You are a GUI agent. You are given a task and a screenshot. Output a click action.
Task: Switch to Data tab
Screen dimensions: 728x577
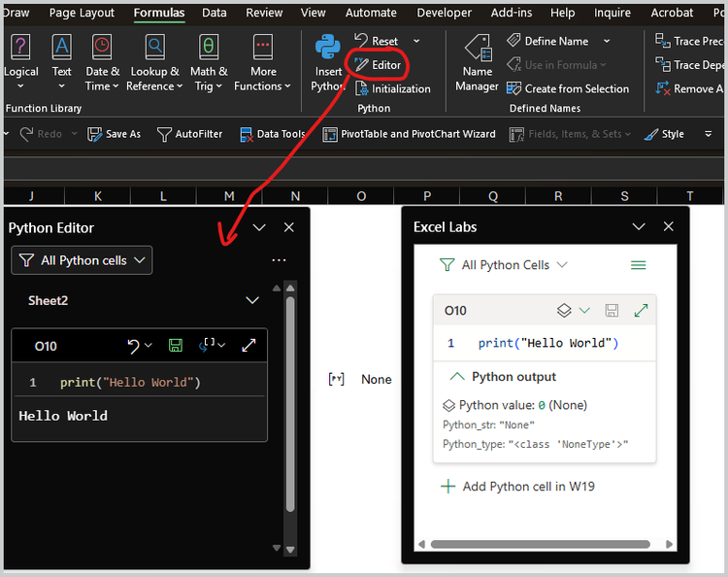point(215,13)
